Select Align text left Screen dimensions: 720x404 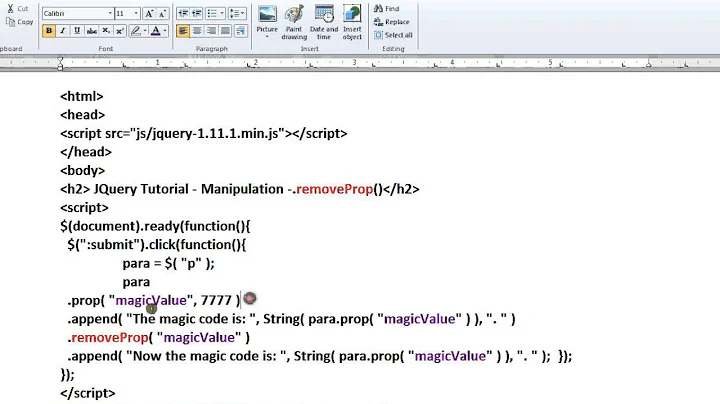pos(183,31)
